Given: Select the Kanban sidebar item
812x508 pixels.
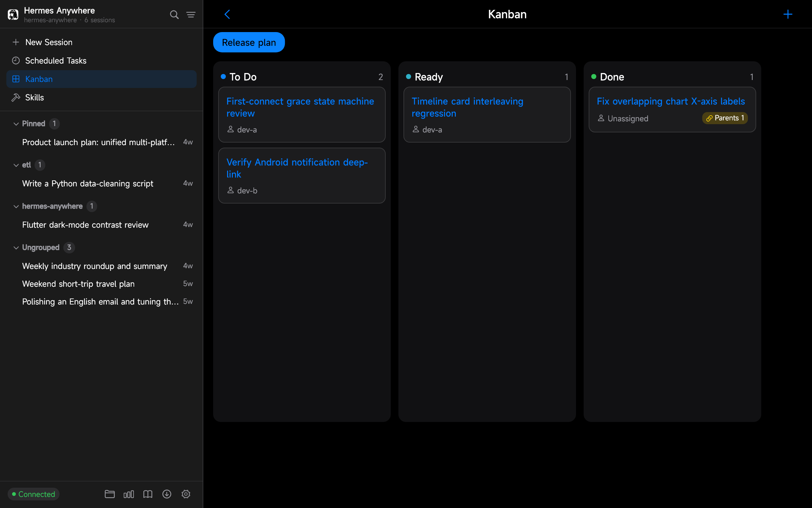Looking at the screenshot, I should (101, 79).
